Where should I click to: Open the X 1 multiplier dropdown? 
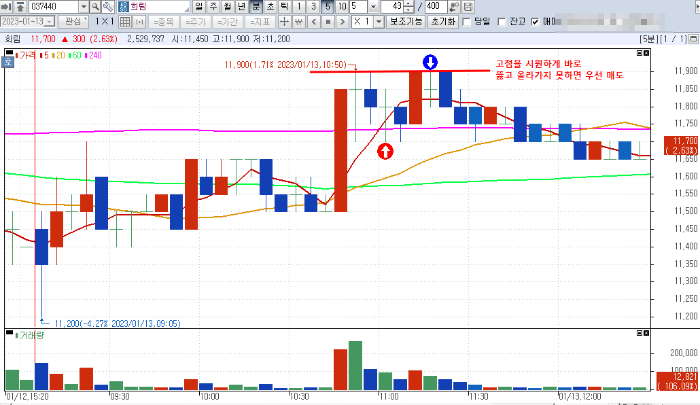coord(379,21)
